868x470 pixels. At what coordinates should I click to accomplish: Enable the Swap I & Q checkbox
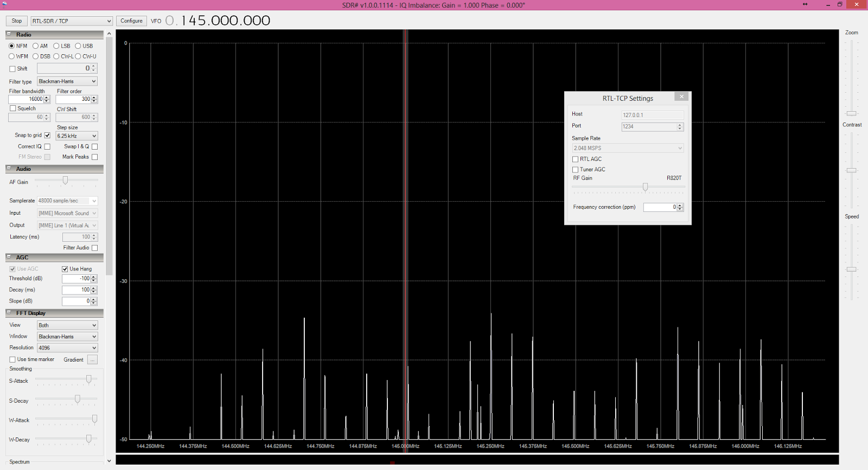(94, 146)
